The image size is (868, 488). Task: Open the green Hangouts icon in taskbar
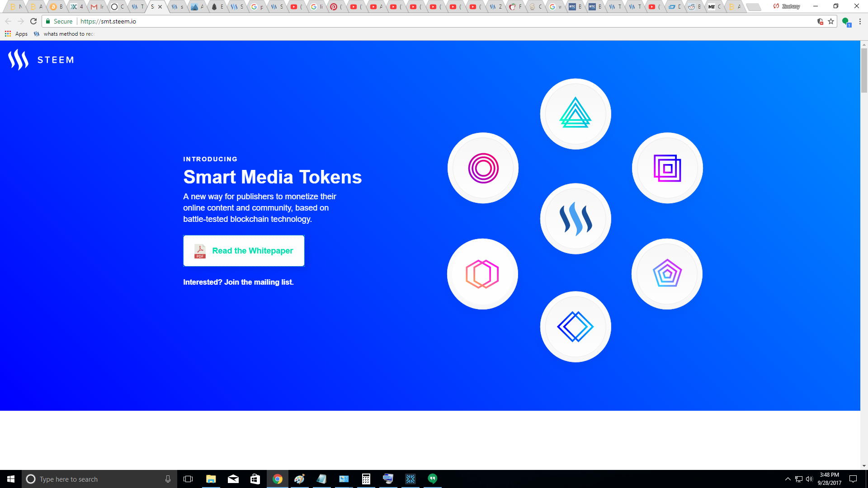click(433, 479)
